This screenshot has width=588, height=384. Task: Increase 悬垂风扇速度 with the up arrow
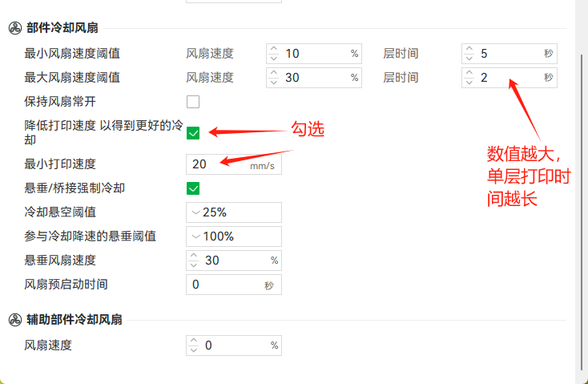(194, 256)
